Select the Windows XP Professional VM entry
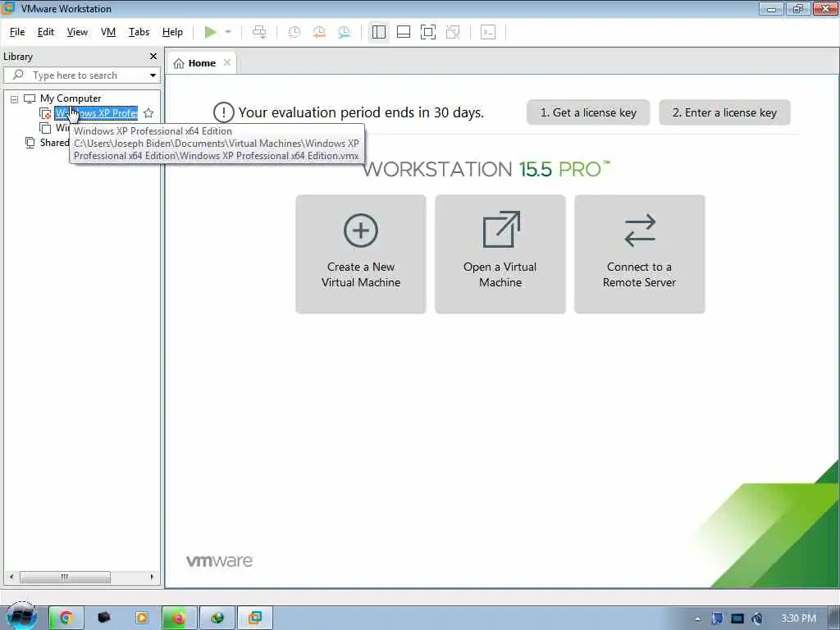This screenshot has width=840, height=630. click(x=97, y=113)
